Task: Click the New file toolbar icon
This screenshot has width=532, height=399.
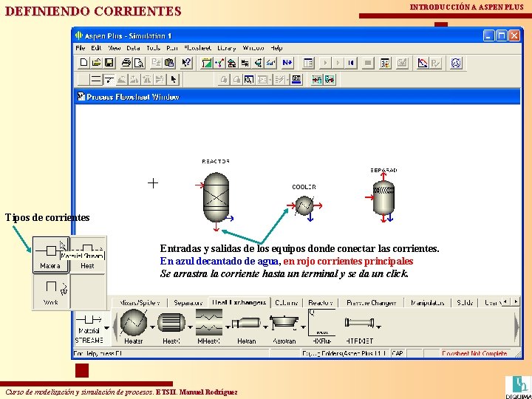Action: point(83,63)
